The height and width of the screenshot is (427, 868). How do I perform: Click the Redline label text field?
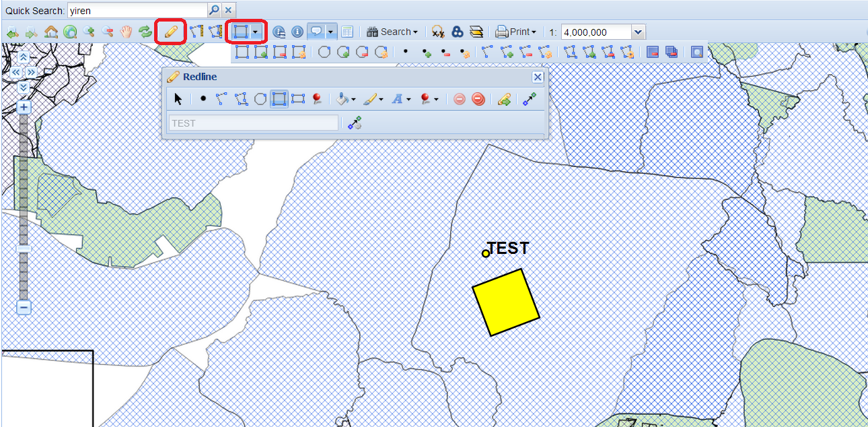[x=254, y=123]
